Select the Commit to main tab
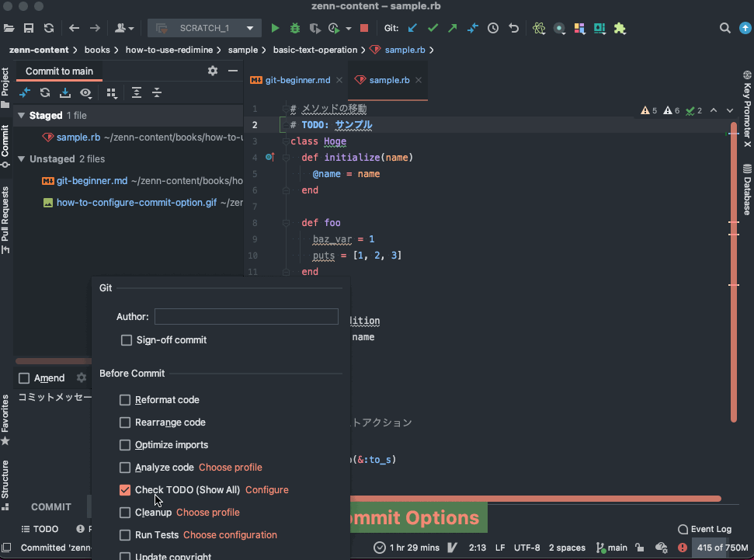This screenshot has height=560, width=754. (x=59, y=71)
